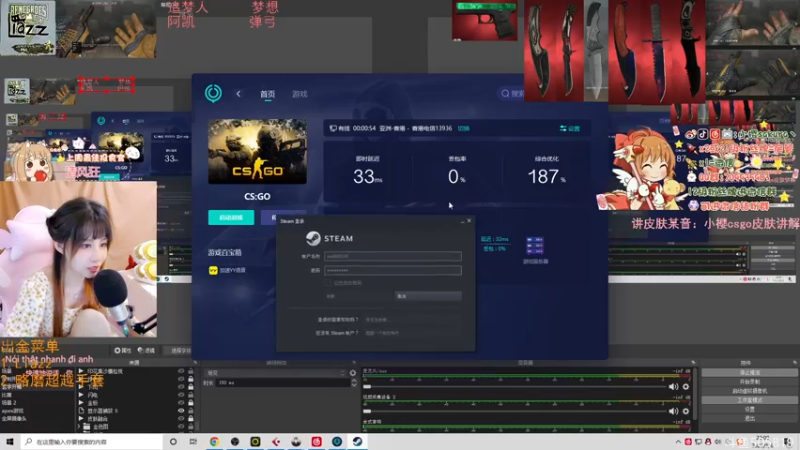Select the 比赛 scene in OBS

tap(6, 395)
